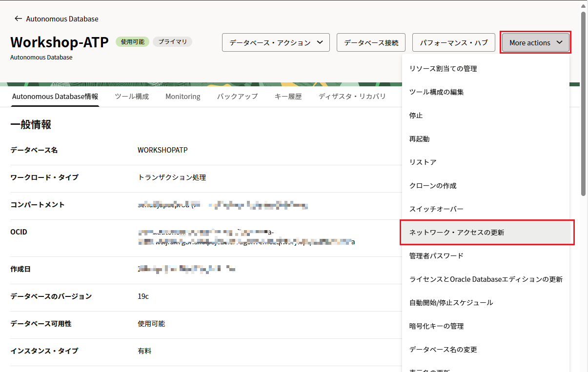This screenshot has width=588, height=372.
Task: Select 管理者パスワード menu item
Action: click(436, 256)
